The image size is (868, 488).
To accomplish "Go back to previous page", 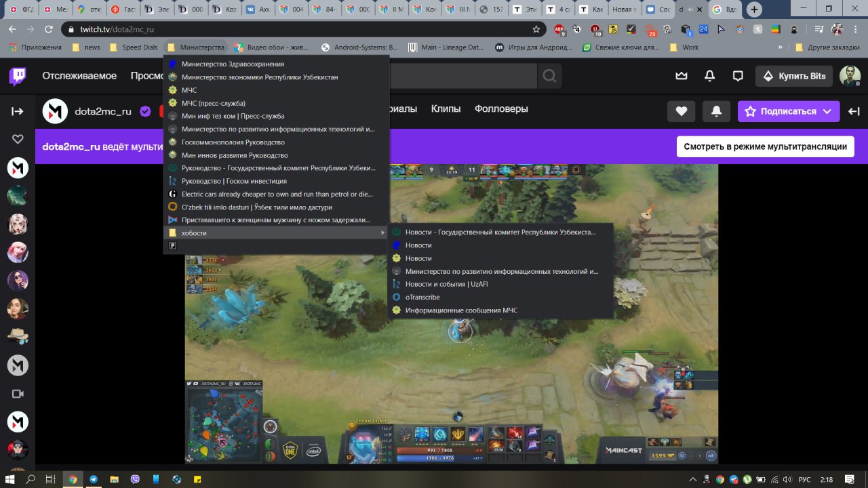I will [12, 29].
